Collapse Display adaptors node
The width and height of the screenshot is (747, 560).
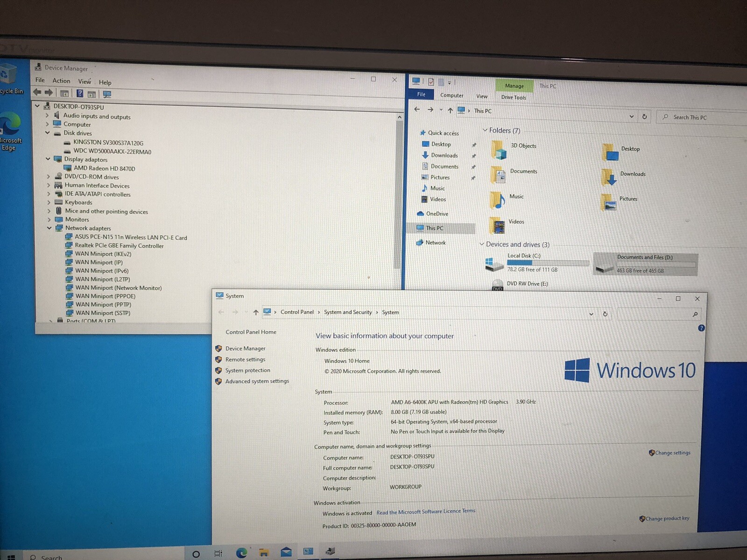(x=48, y=159)
